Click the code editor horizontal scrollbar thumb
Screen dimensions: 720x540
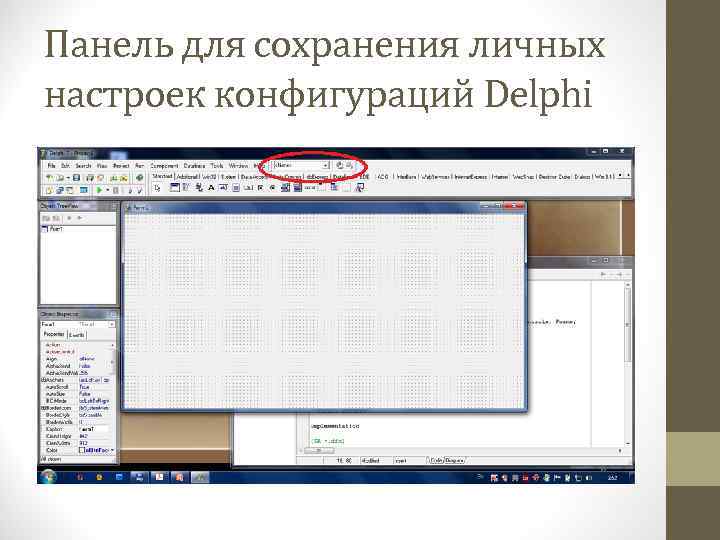[x=319, y=450]
